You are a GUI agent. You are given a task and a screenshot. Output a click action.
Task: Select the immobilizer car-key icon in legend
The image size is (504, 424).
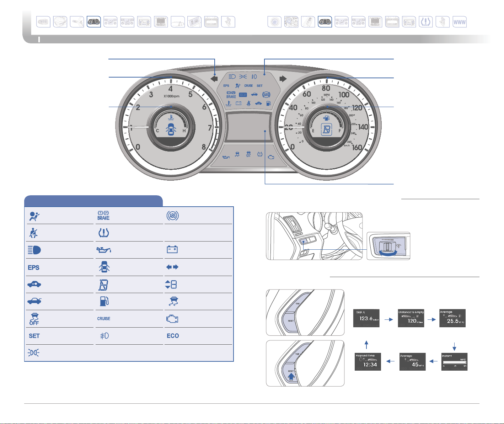point(34,284)
